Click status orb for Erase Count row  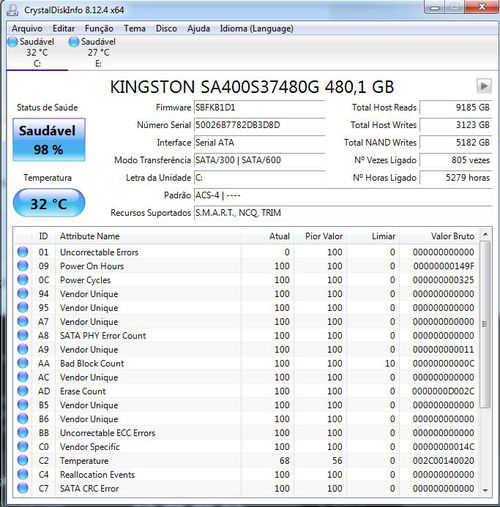point(23,391)
